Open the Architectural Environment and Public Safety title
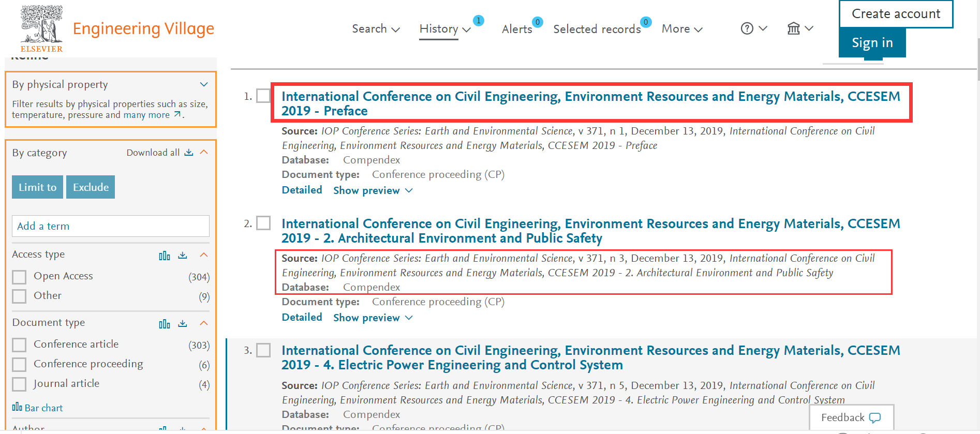This screenshot has width=980, height=434. pos(591,231)
